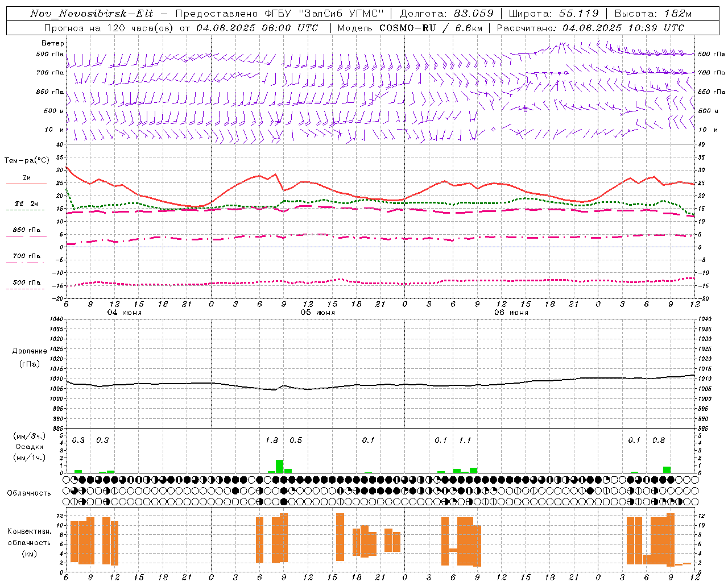This screenshot has height=582, width=728.
Task: Click the pink 500 гПа legend dotted line
Action: click(26, 289)
